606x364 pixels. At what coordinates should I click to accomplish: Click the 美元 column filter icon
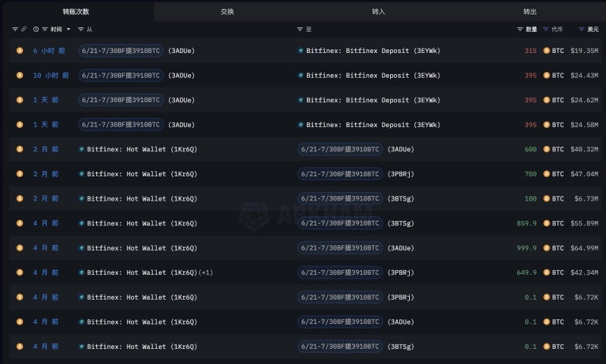581,29
